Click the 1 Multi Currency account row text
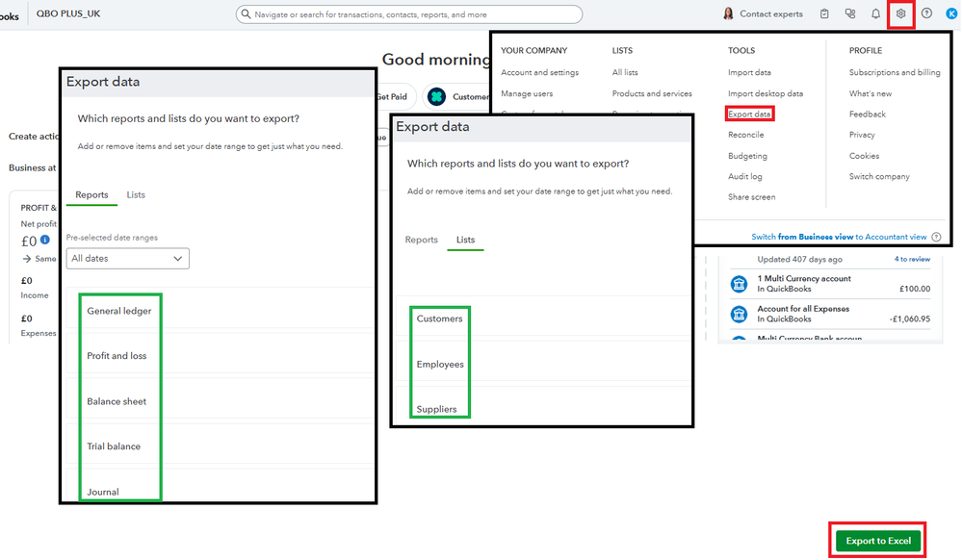 click(804, 278)
